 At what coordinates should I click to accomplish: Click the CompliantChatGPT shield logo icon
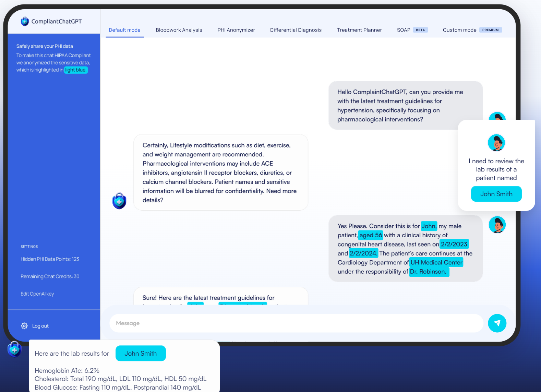coord(25,21)
